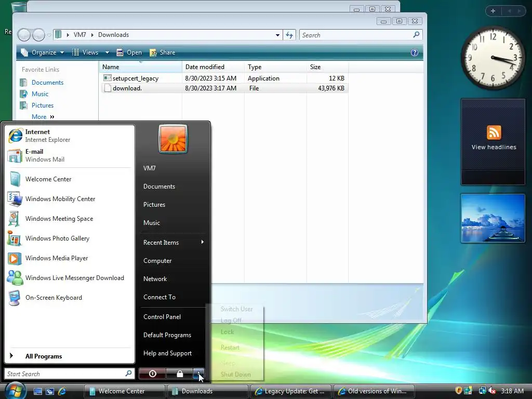This screenshot has width=532, height=399.
Task: Launch Windows Photo Gallery
Action: [70, 238]
